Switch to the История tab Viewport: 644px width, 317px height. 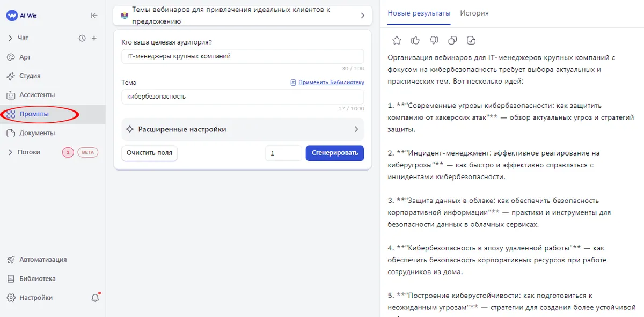(474, 13)
